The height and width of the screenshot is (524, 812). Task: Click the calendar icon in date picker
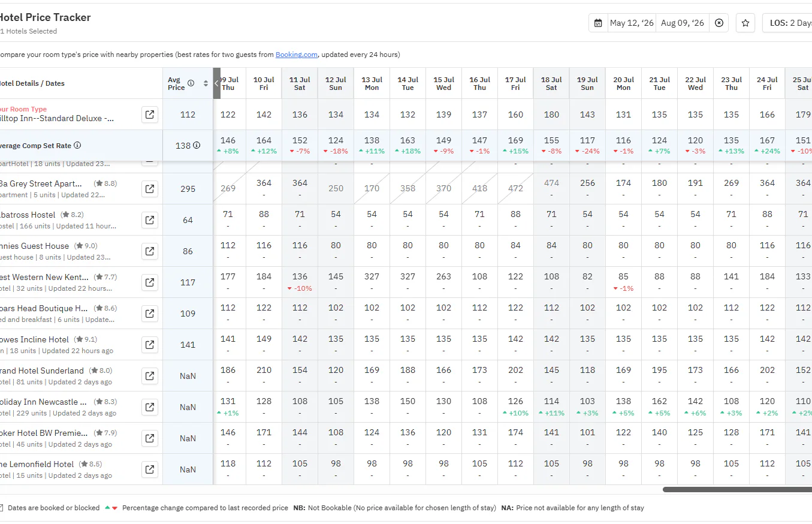tap(598, 23)
